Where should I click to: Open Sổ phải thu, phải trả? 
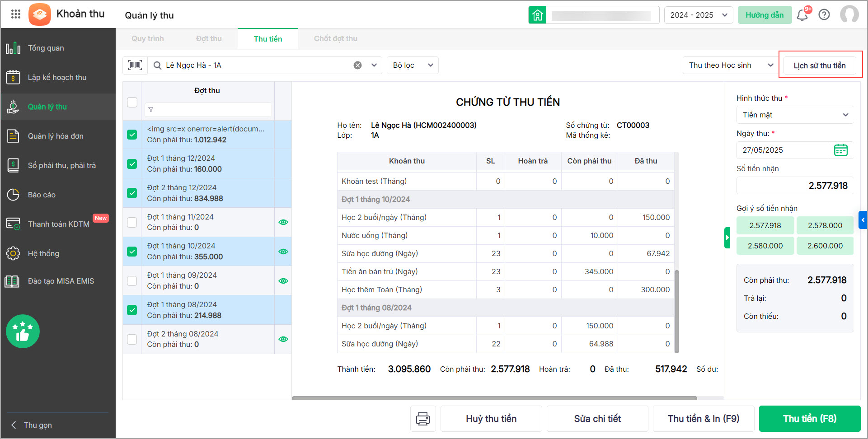click(x=58, y=165)
